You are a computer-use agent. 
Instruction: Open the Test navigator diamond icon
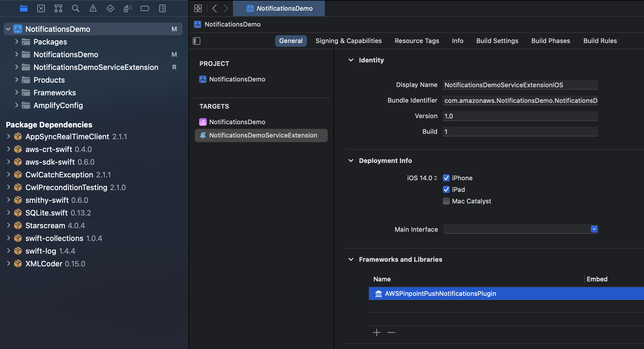click(110, 8)
